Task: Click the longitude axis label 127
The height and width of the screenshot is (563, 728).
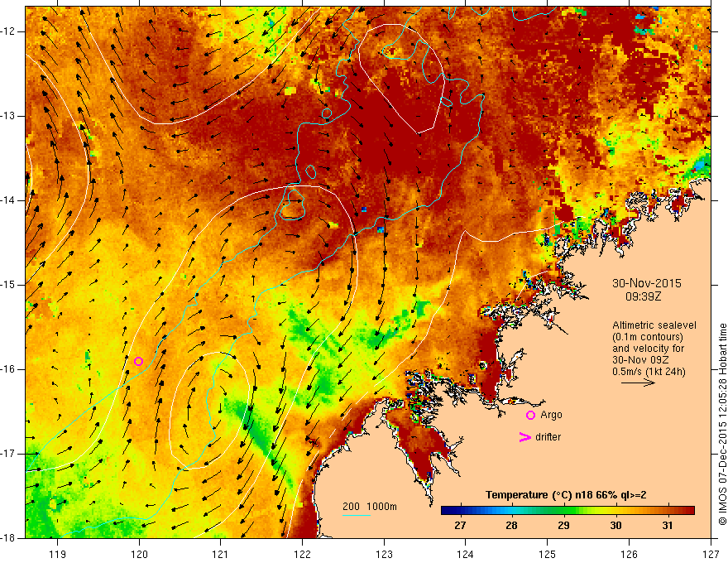Action: [711, 554]
